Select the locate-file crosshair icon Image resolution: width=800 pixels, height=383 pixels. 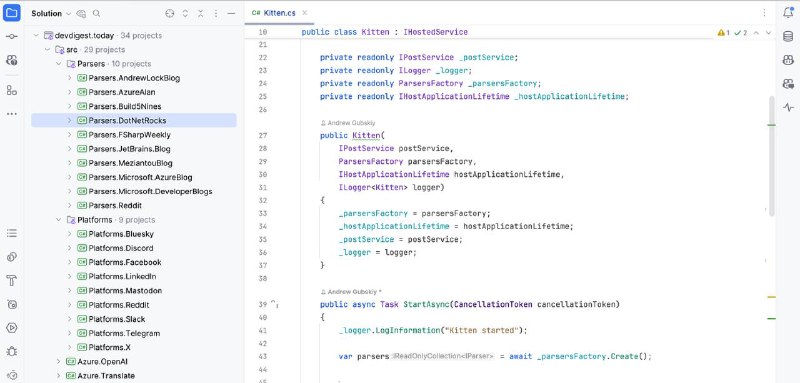pyautogui.click(x=170, y=13)
